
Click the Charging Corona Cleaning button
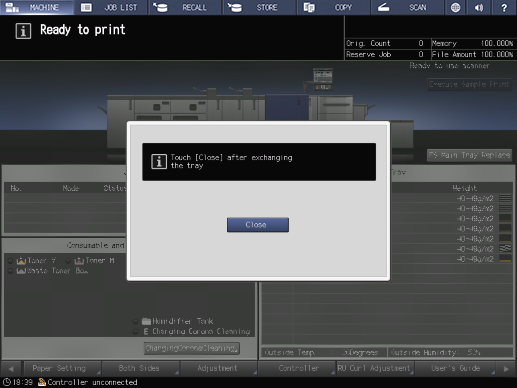[192, 348]
